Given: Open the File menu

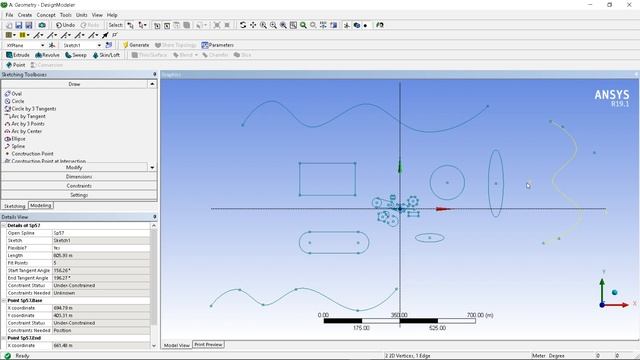Looking at the screenshot, I should [x=9, y=15].
